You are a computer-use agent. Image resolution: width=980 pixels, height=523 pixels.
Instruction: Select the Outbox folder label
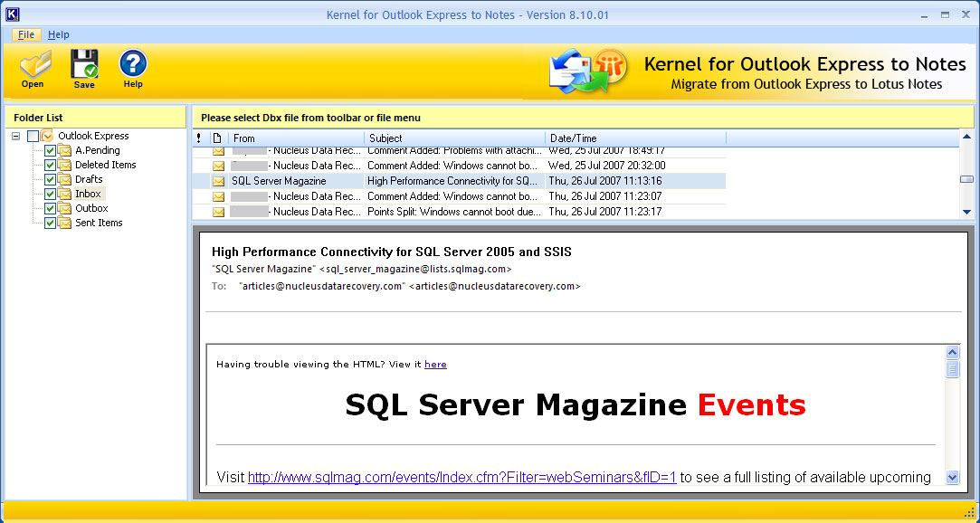coord(92,208)
